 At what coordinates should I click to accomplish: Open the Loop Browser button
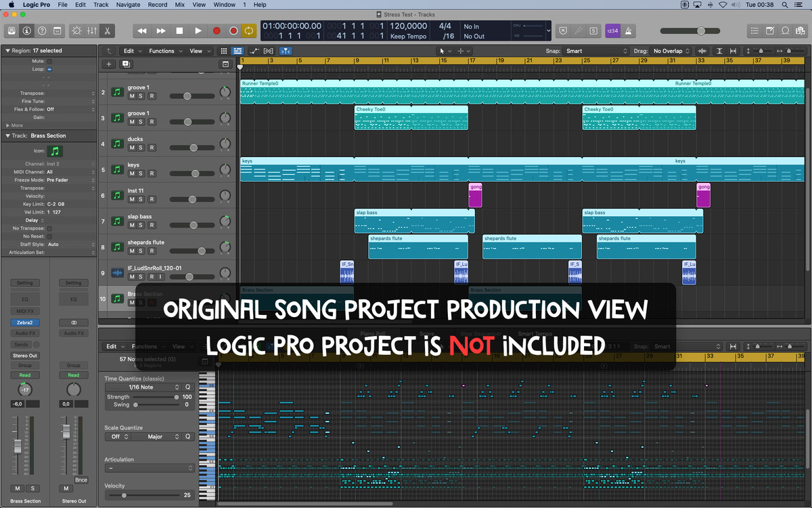(786, 30)
